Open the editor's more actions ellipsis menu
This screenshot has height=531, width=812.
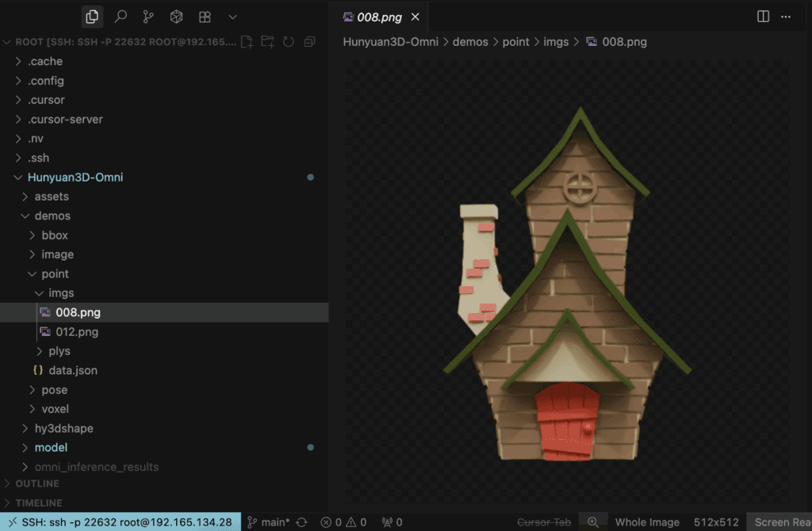[x=786, y=17]
